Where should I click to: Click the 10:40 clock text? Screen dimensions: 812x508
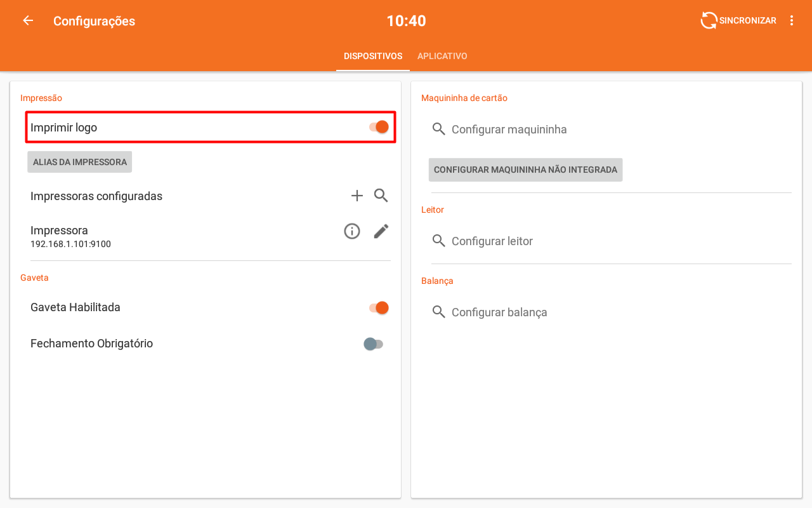coord(406,21)
